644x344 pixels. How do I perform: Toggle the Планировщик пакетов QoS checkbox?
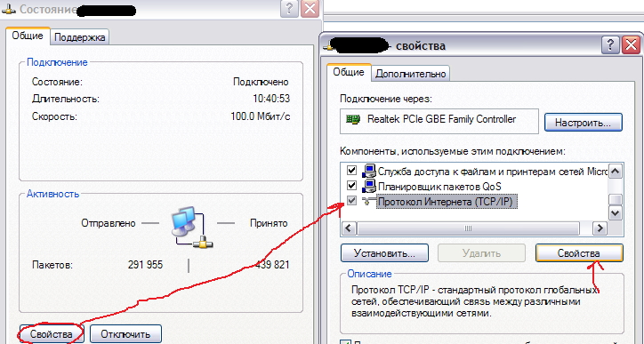click(351, 185)
